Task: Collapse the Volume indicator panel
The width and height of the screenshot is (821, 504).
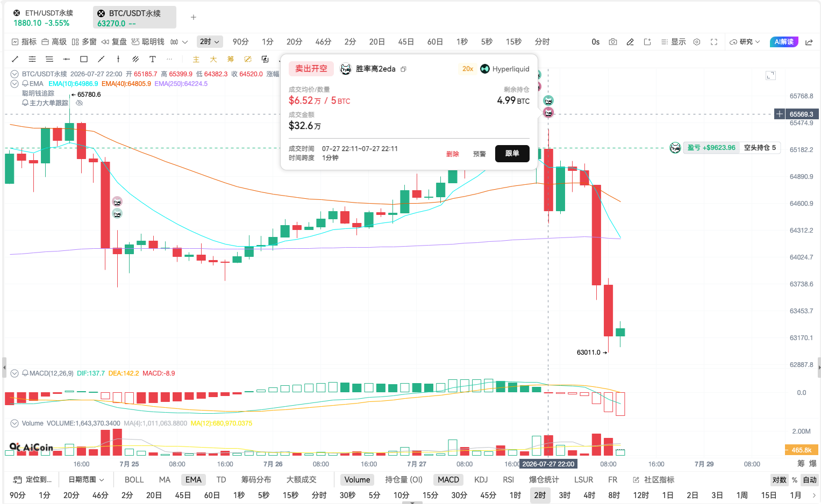Action: point(15,423)
